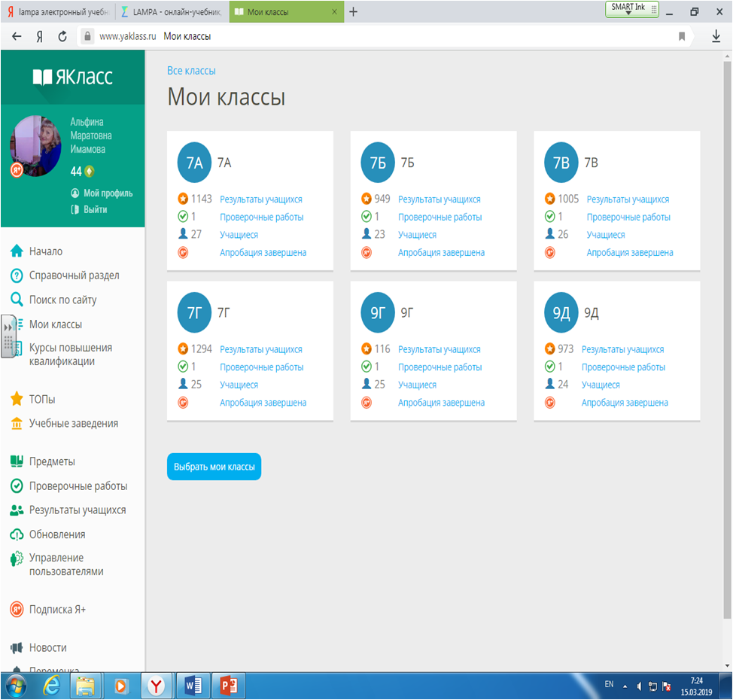This screenshot has width=733, height=700.
Task: Open Word from the Windows taskbar
Action: [193, 686]
